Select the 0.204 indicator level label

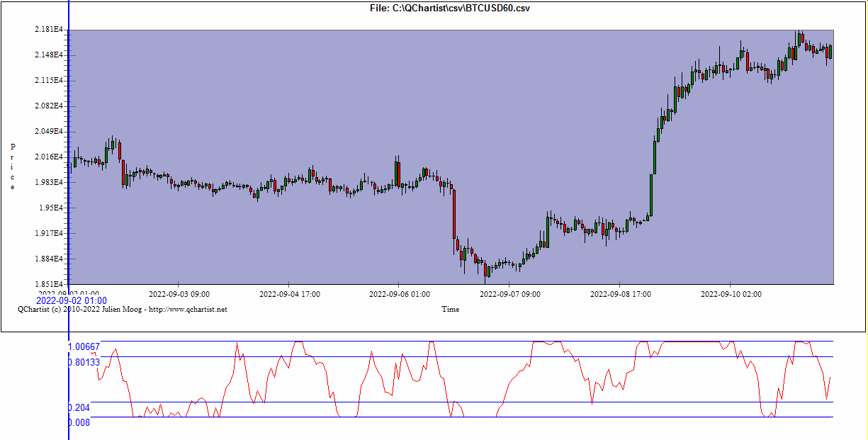[x=79, y=407]
